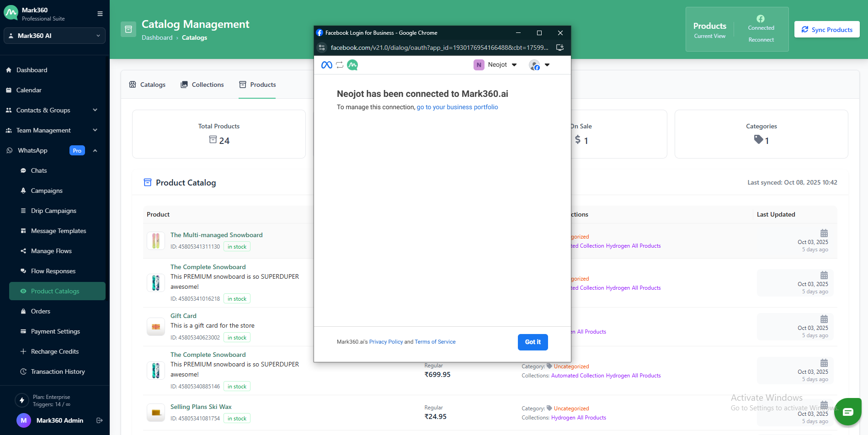
Task: Click the hamburger menu icon in sidebar header
Action: click(100, 14)
